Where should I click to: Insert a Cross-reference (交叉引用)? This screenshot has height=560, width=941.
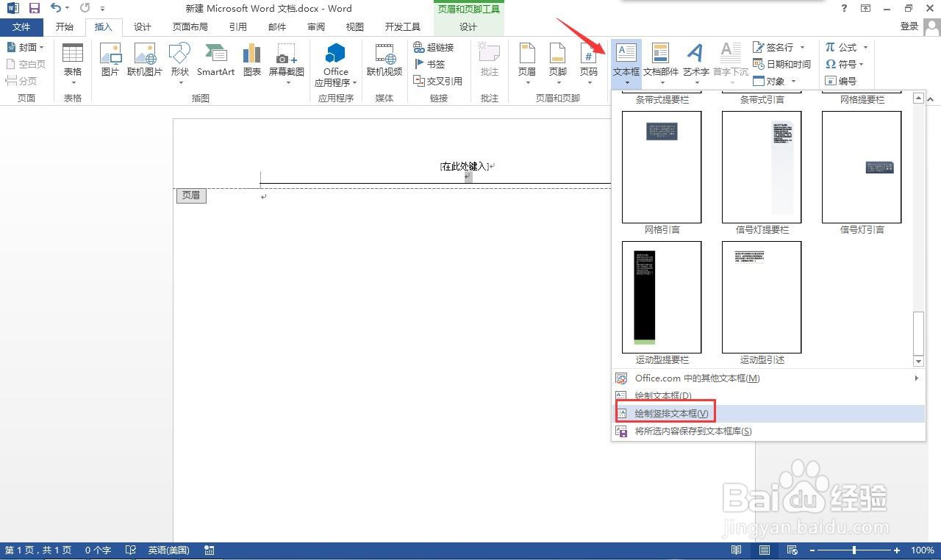click(438, 81)
